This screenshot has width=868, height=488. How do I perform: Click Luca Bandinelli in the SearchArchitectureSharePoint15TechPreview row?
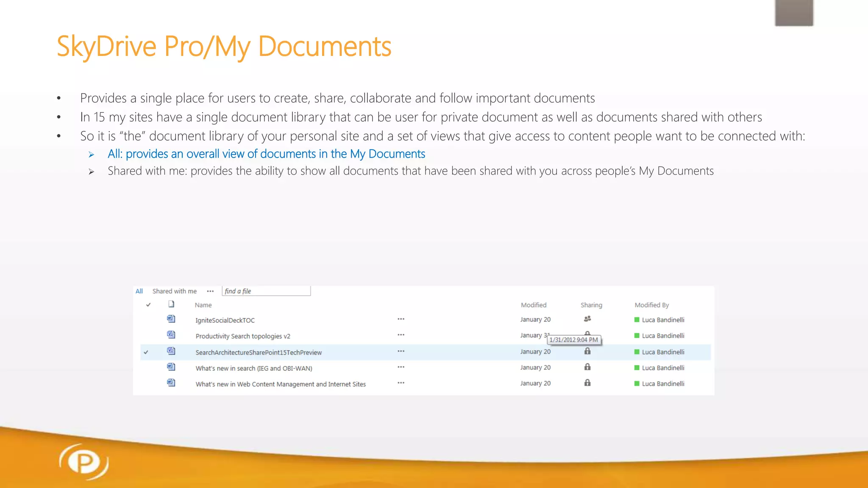tap(663, 352)
